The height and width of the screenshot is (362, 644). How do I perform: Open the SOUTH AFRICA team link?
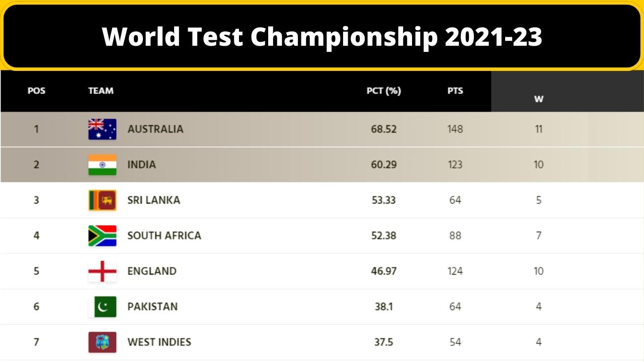coord(164,235)
